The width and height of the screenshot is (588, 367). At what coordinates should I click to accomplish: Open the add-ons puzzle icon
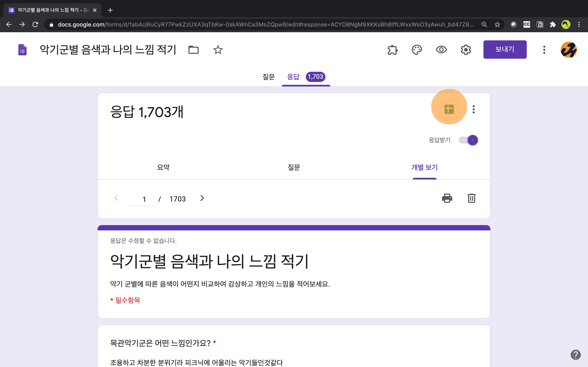[392, 50]
